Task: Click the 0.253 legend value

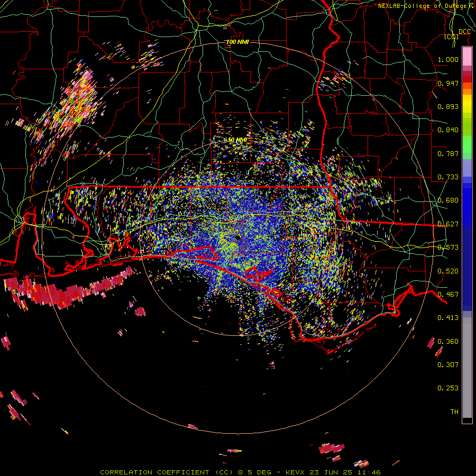Action: tap(448, 388)
